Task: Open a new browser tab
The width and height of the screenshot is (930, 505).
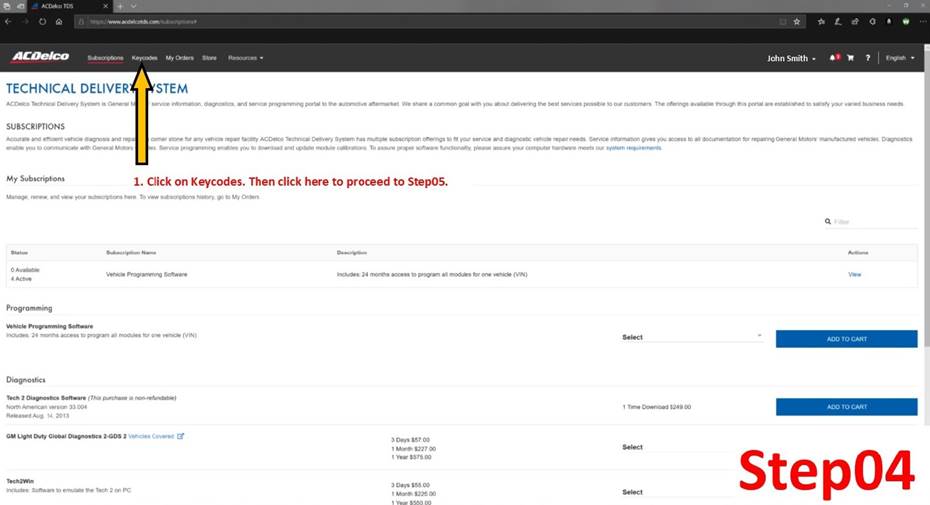Action: (120, 6)
